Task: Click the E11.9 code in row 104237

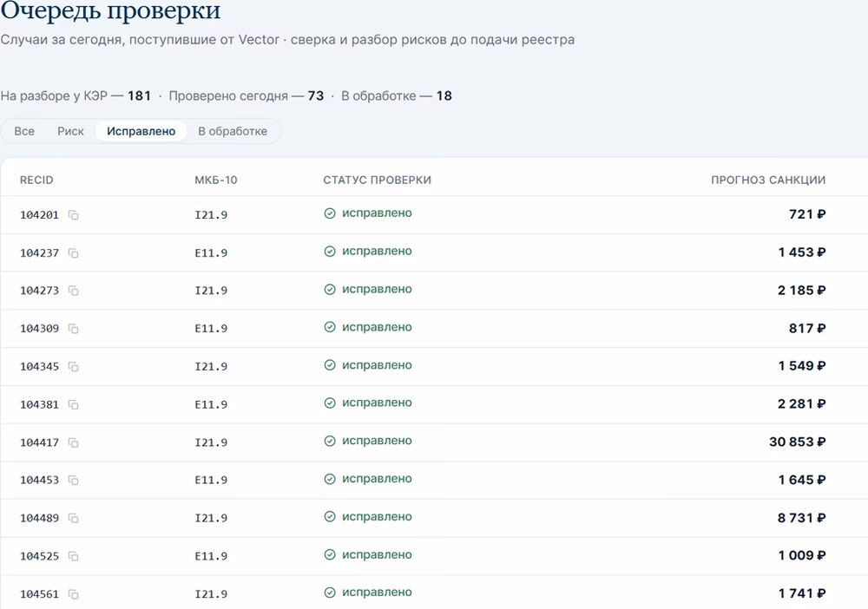Action: 211,253
